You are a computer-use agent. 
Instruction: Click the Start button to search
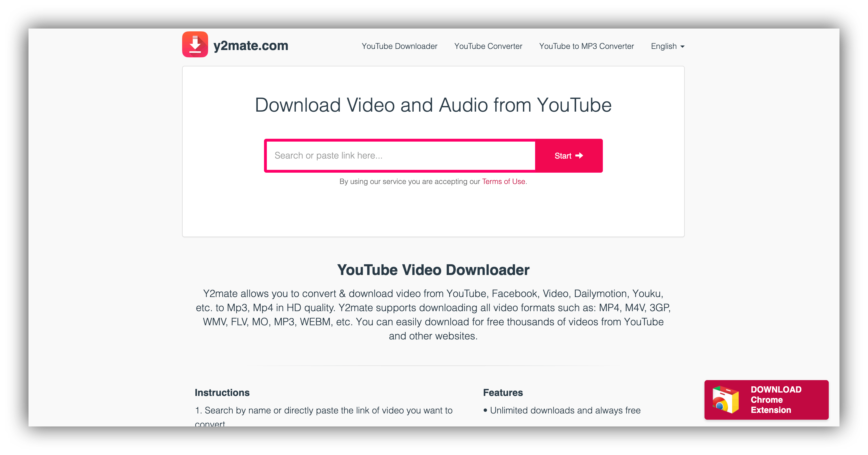[568, 155]
